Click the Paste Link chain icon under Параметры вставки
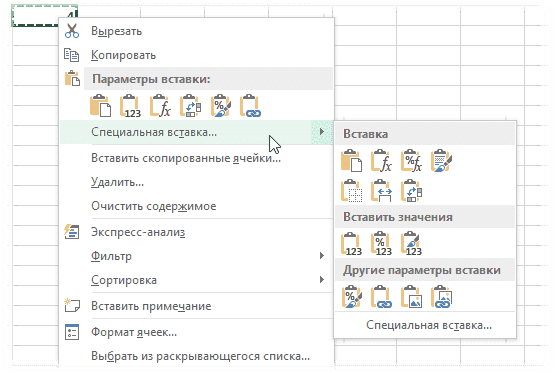 click(x=250, y=105)
